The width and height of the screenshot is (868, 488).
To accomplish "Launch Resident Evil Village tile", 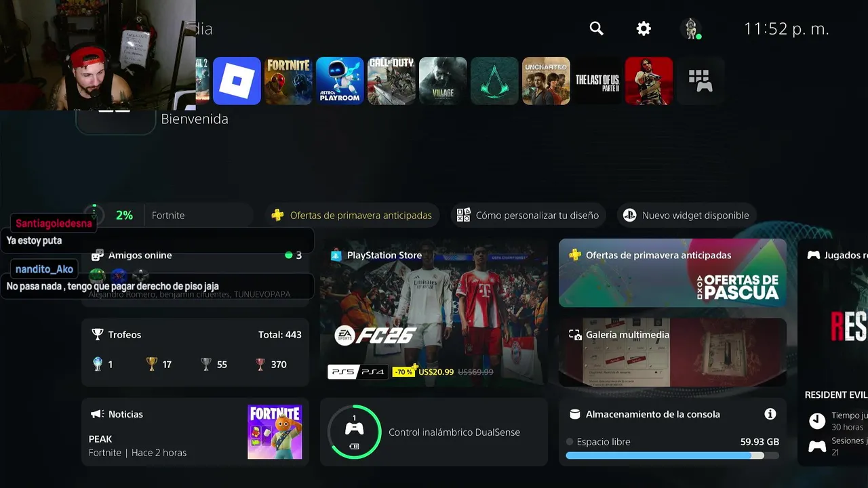I will pyautogui.click(x=443, y=81).
